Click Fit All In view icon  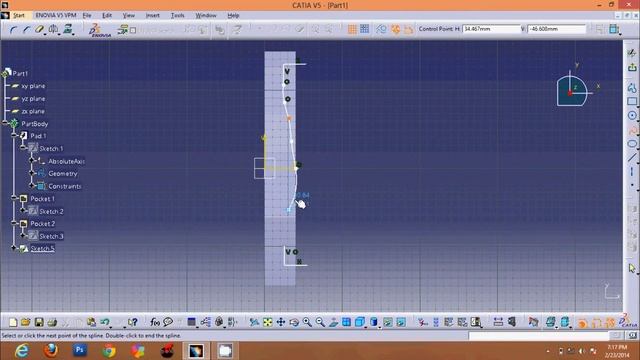coord(267,322)
